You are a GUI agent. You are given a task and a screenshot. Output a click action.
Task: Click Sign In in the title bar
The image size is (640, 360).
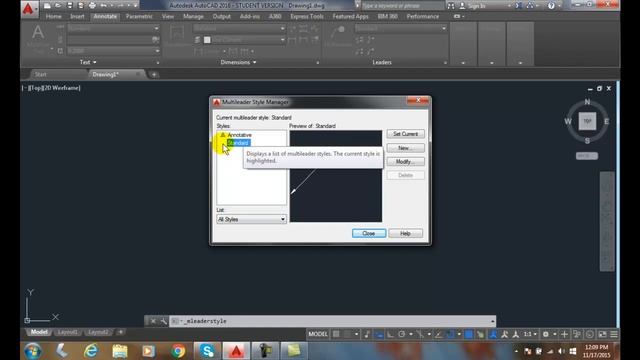(x=477, y=6)
